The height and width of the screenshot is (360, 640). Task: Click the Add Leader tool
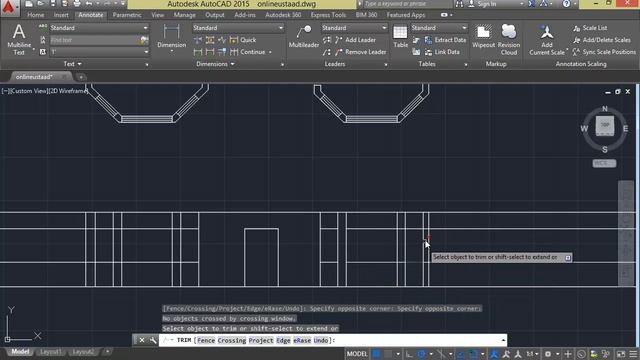[355, 40]
